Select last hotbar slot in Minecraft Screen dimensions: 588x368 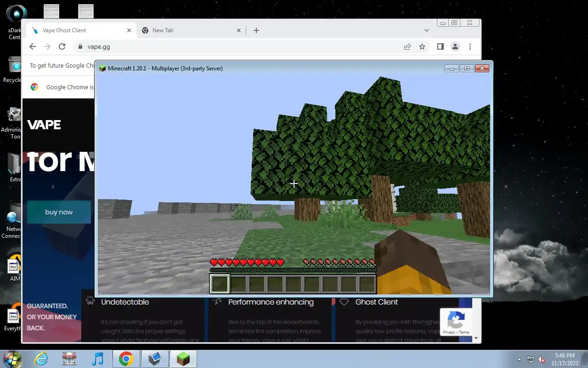[367, 284]
